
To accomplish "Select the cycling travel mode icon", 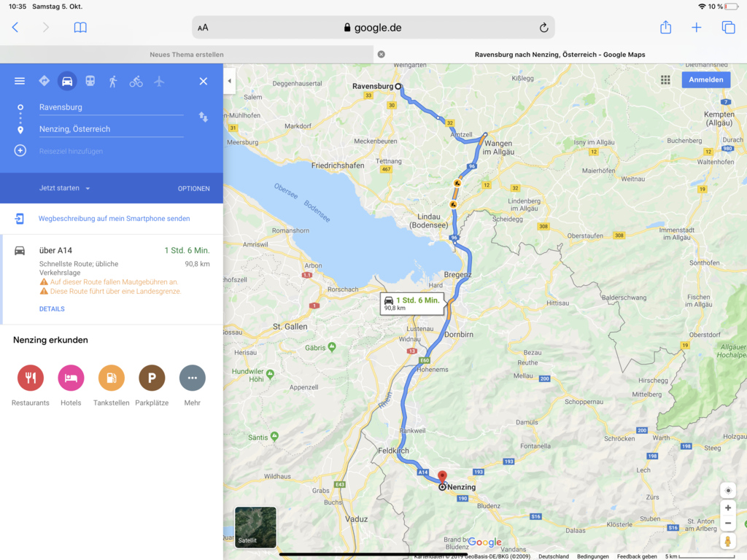I will (x=136, y=82).
